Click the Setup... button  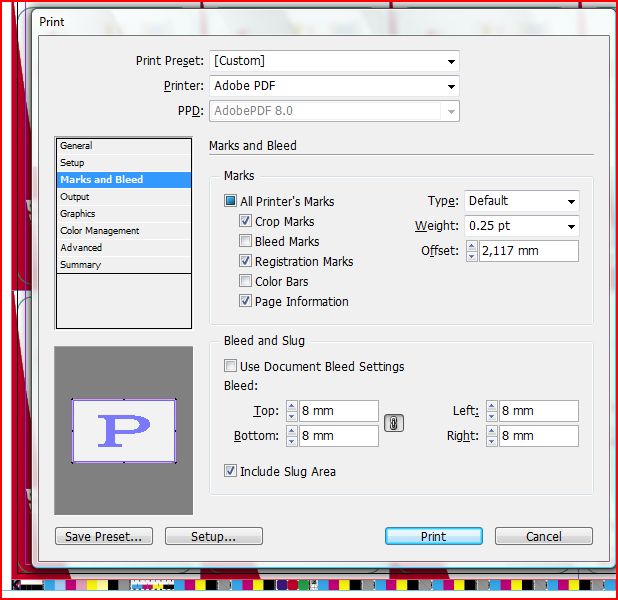214,536
